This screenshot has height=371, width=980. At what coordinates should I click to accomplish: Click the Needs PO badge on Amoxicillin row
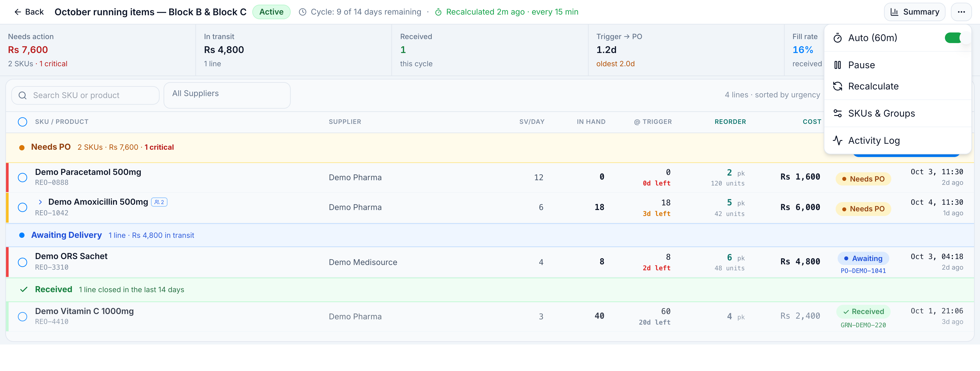(x=863, y=209)
